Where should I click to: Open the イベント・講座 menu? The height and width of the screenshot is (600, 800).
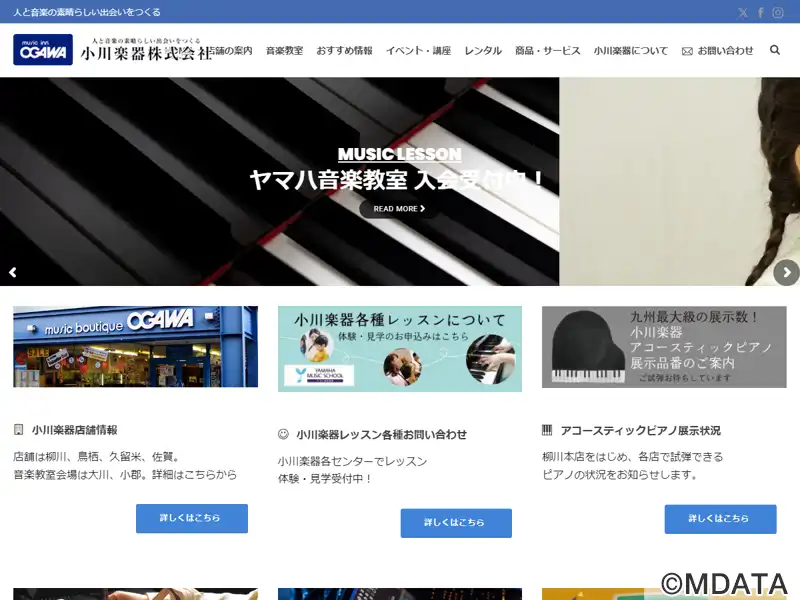418,51
